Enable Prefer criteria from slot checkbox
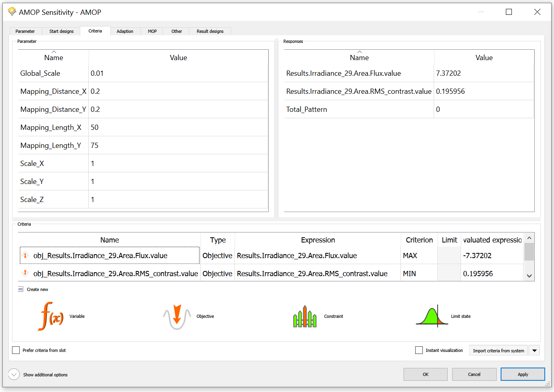The image size is (554, 392). [x=16, y=350]
